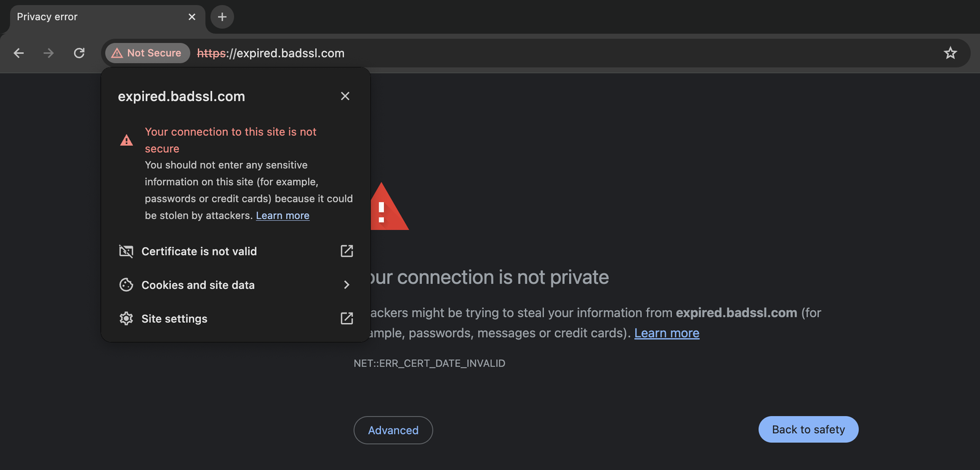
Task: Close the Privacy error tab
Action: click(x=192, y=17)
